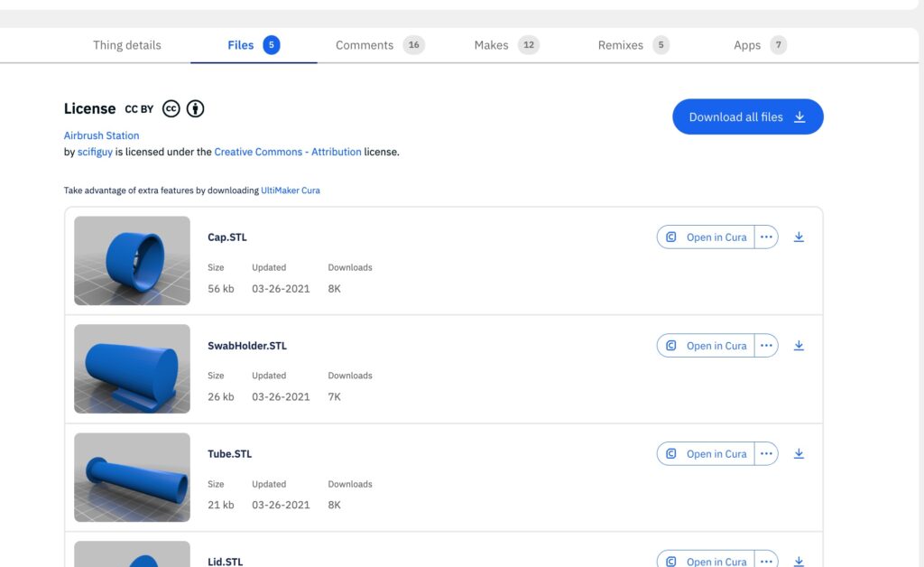Download the Cap.STL file
The width and height of the screenshot is (924, 567).
[x=799, y=237]
